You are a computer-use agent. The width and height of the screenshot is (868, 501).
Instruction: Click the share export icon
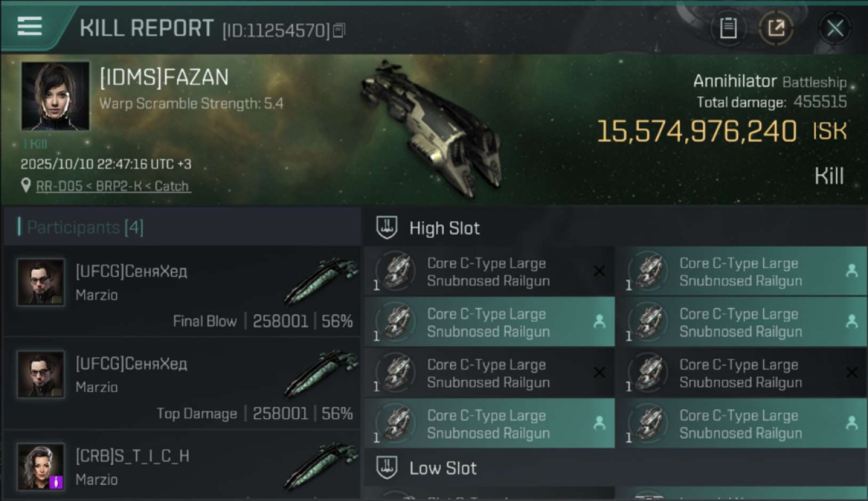click(776, 28)
